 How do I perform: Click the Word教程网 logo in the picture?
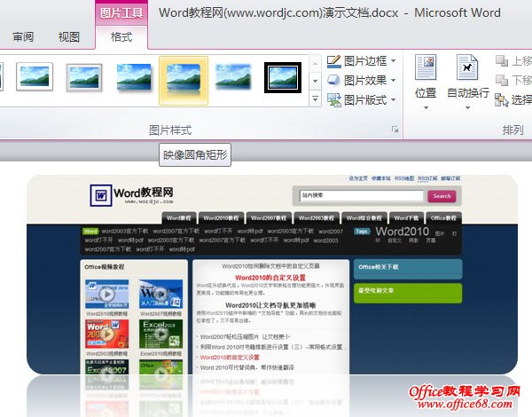pos(131,195)
